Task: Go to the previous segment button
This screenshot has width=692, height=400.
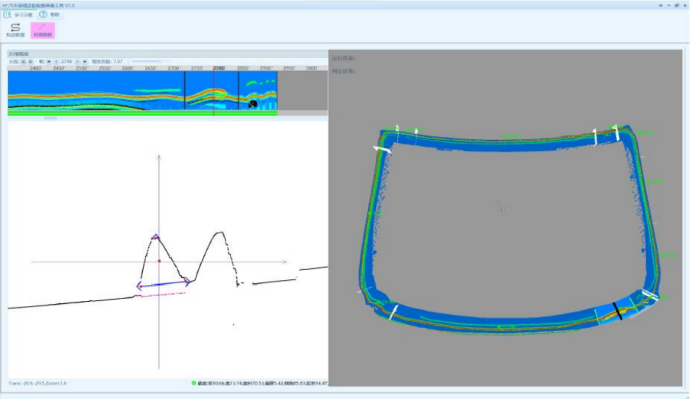Action: (23, 61)
